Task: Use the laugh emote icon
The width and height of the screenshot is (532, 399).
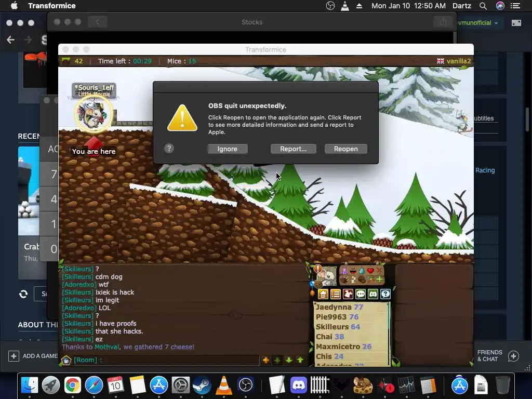Action: tap(353, 271)
